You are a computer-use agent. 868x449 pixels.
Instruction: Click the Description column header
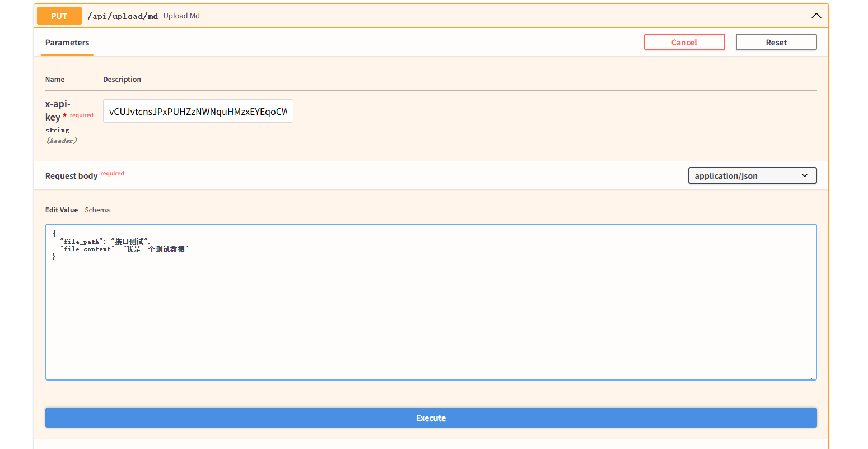[122, 80]
